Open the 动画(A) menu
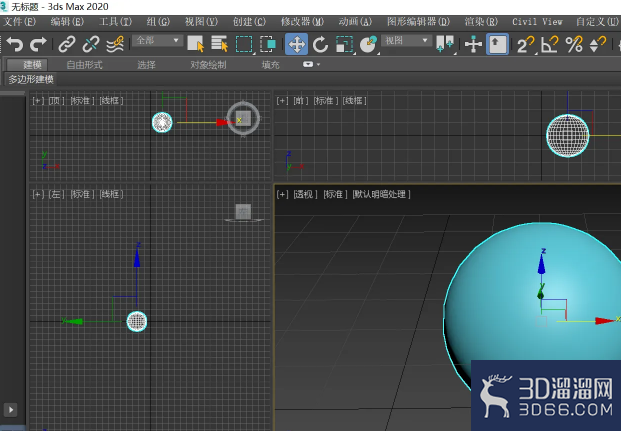Viewport: 621px width, 431px height. [x=355, y=22]
